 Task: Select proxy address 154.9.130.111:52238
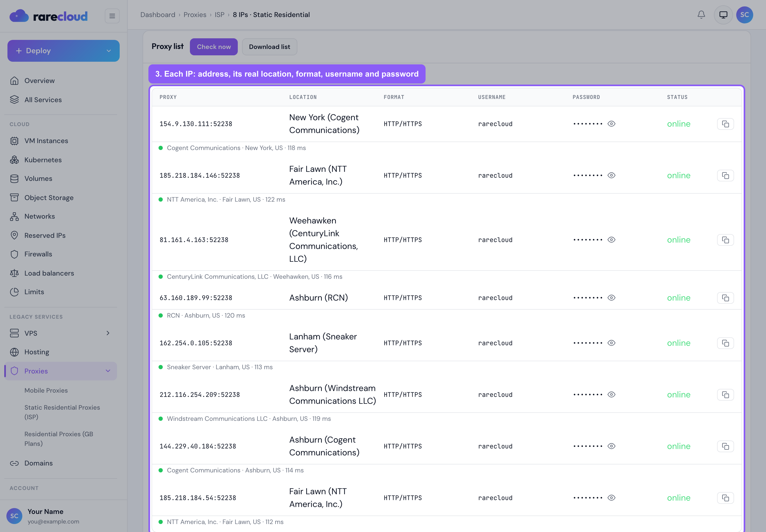[196, 124]
